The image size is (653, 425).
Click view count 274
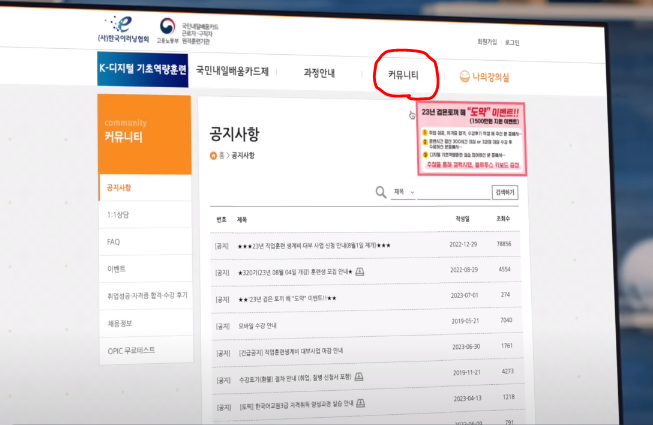505,294
